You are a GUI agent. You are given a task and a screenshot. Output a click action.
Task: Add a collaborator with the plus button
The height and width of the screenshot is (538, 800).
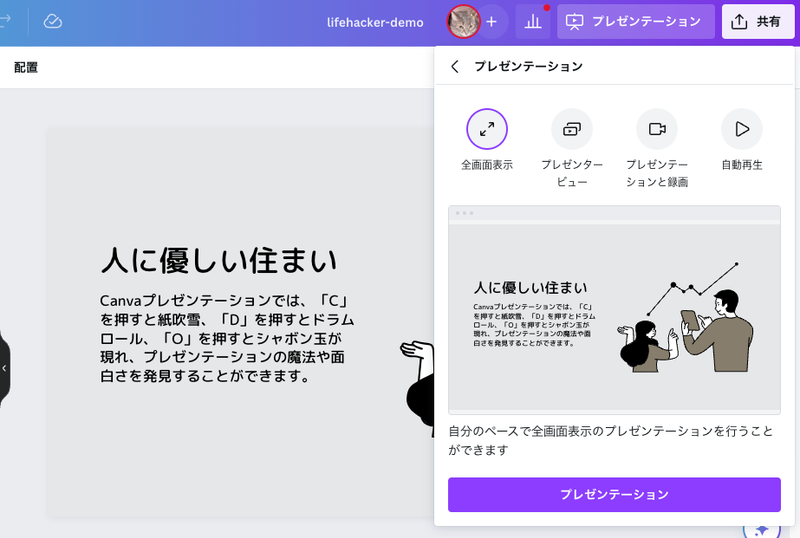(x=491, y=21)
